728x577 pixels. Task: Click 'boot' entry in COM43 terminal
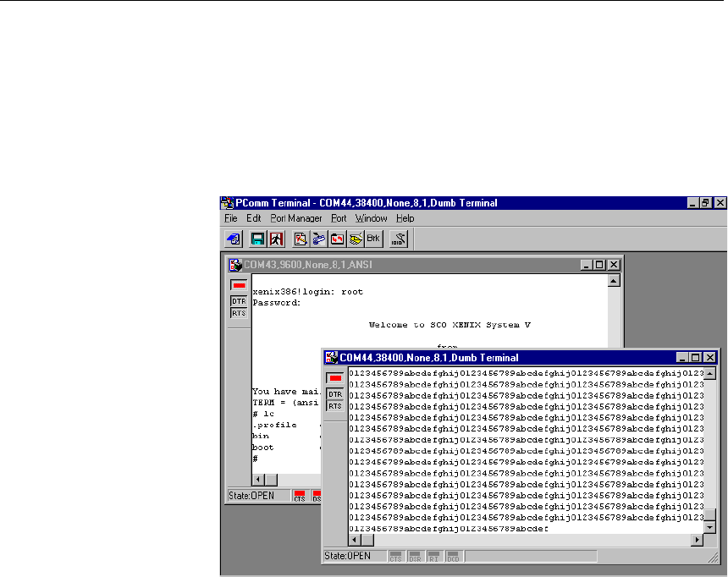262,448
